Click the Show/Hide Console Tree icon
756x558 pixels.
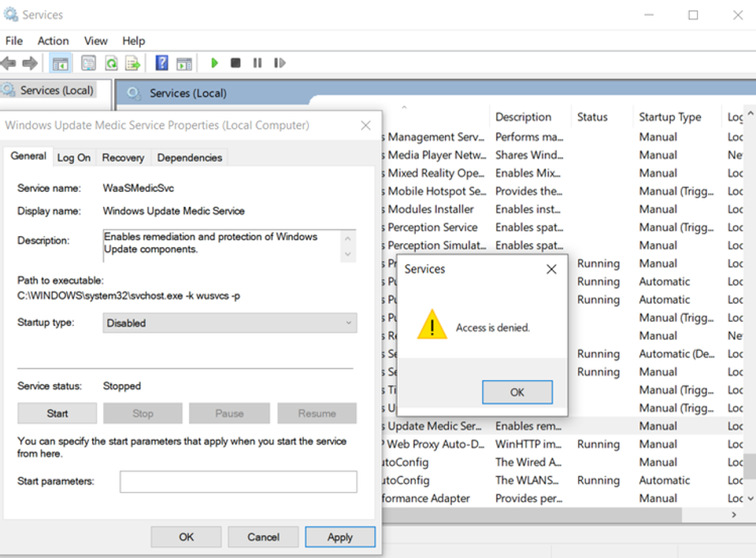coord(61,63)
